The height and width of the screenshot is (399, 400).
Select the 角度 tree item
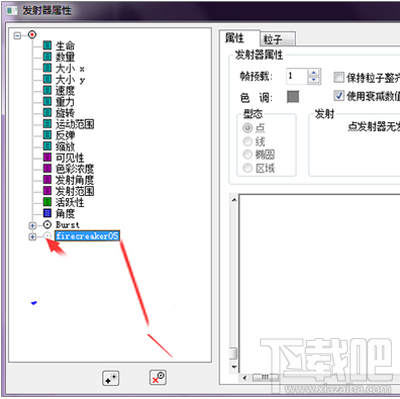tap(65, 213)
